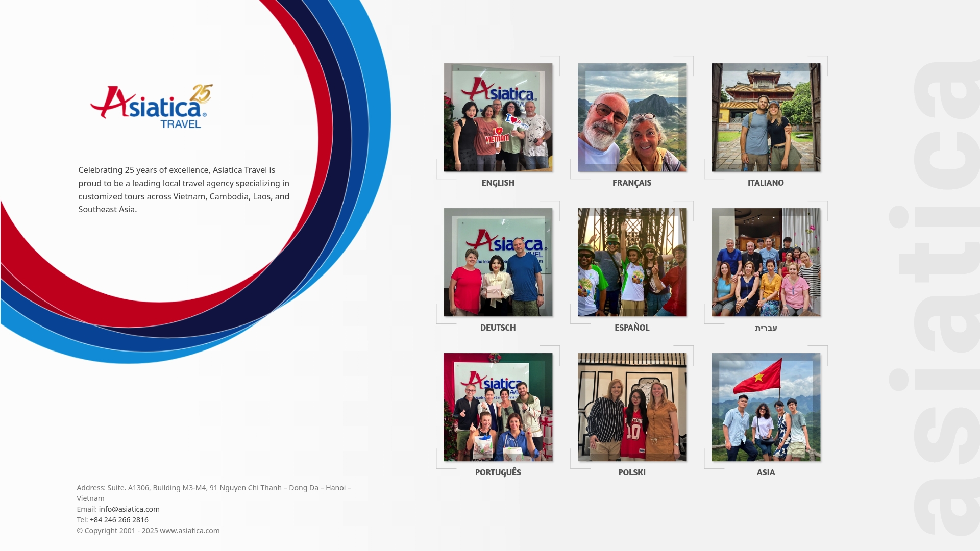This screenshot has height=551, width=980.
Task: Select the PORTUGUÊS language label
Action: 498,472
